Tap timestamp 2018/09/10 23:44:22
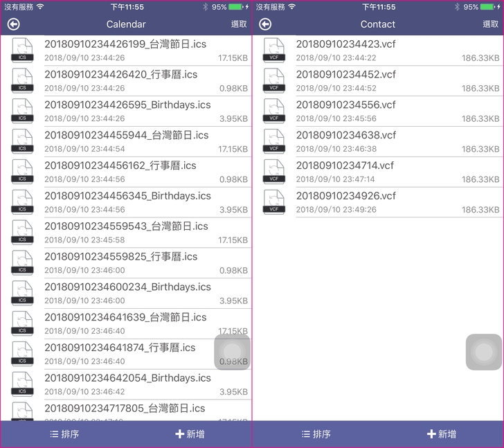Viewport: 504px width, 448px height. coord(336,58)
